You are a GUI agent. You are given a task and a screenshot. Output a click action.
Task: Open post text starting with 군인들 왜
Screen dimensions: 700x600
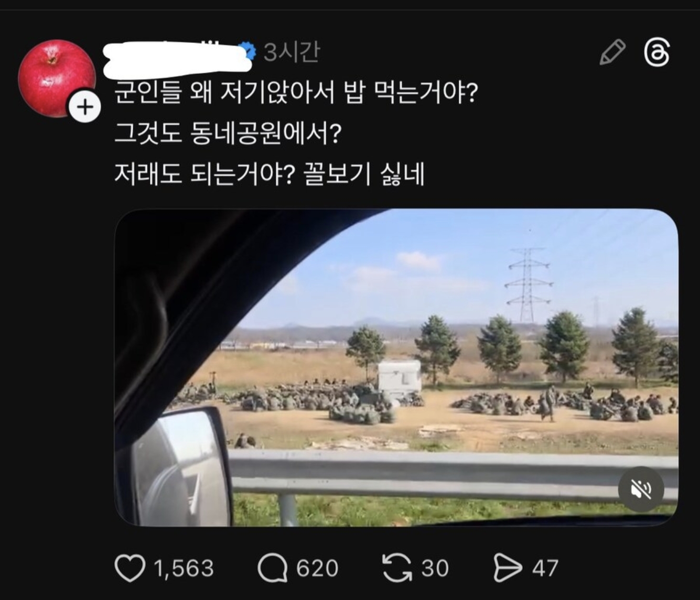tap(296, 95)
